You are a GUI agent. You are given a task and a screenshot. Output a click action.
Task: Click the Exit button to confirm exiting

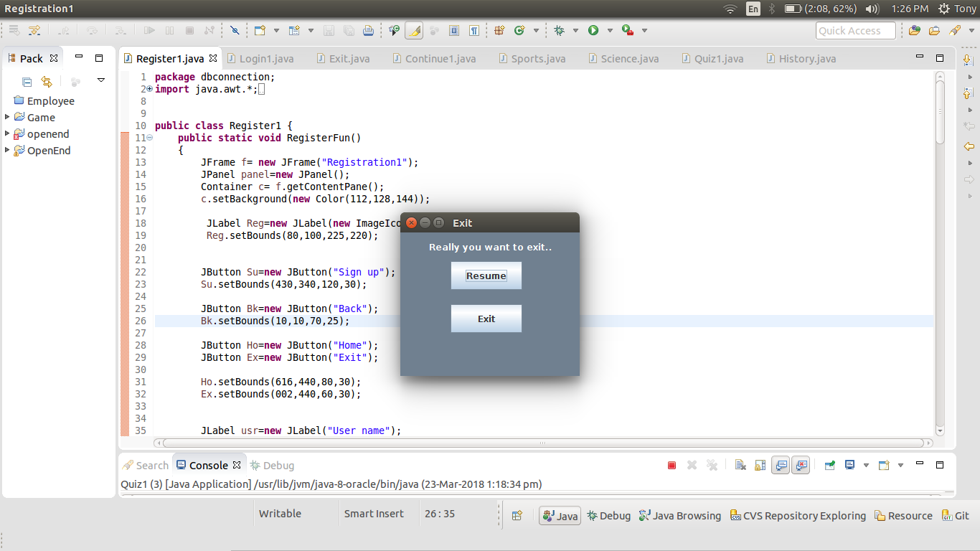pos(486,318)
